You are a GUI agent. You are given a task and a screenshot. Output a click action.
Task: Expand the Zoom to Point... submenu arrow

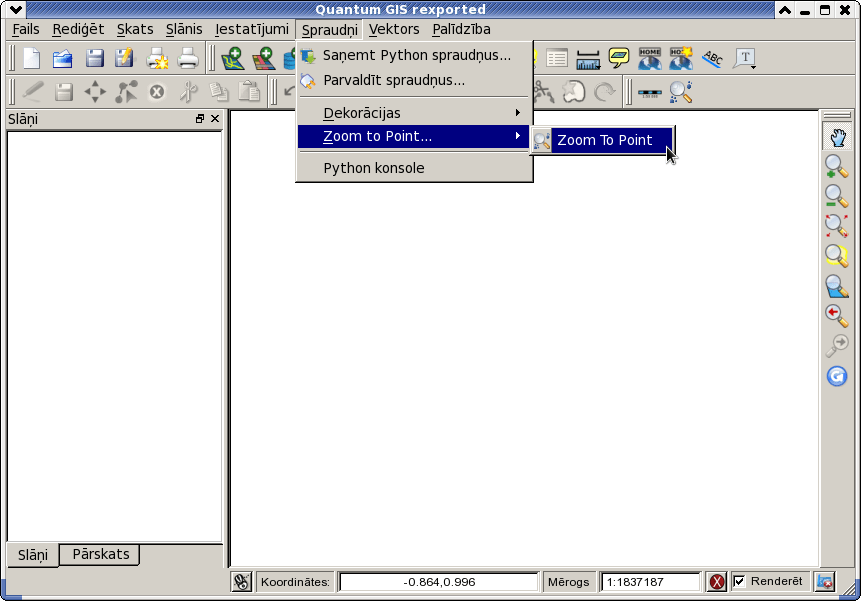click(x=517, y=136)
